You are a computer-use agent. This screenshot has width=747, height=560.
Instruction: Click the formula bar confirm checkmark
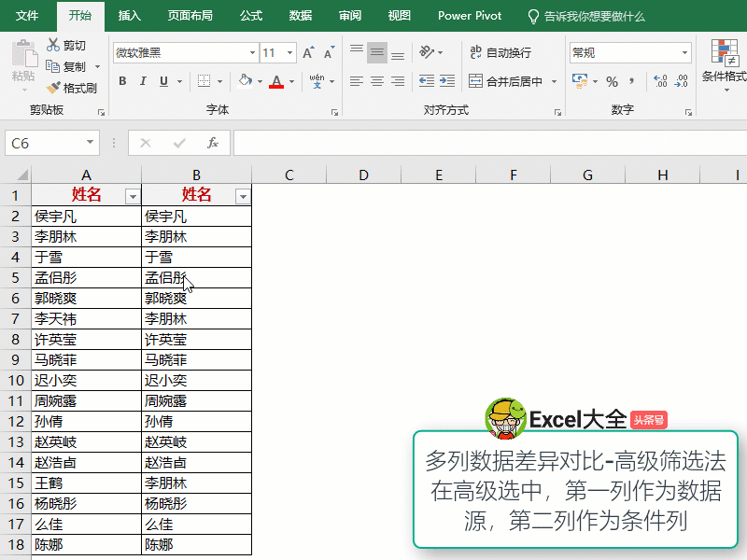[x=179, y=143]
